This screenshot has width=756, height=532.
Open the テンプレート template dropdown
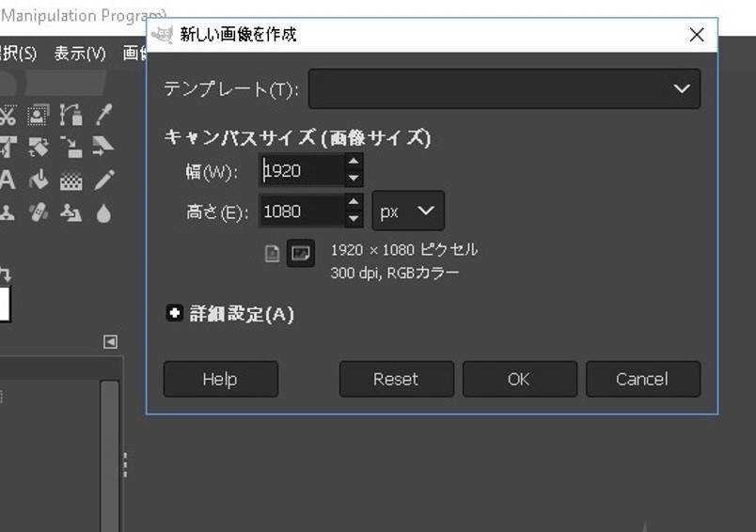504,89
